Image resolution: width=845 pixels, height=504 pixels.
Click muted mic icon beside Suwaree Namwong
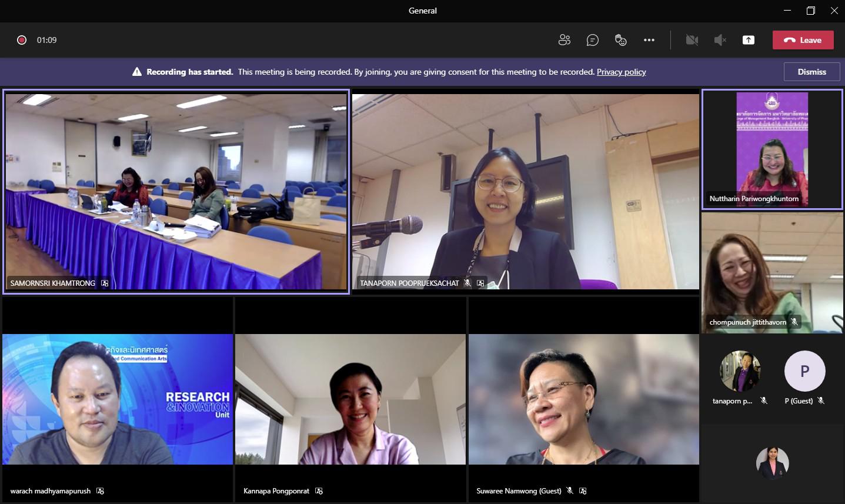click(570, 490)
